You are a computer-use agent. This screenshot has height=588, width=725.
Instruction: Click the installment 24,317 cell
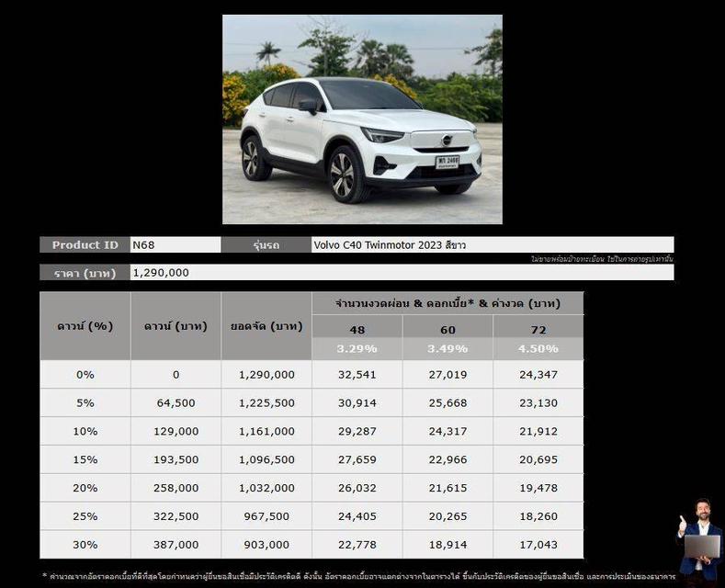[x=447, y=431]
